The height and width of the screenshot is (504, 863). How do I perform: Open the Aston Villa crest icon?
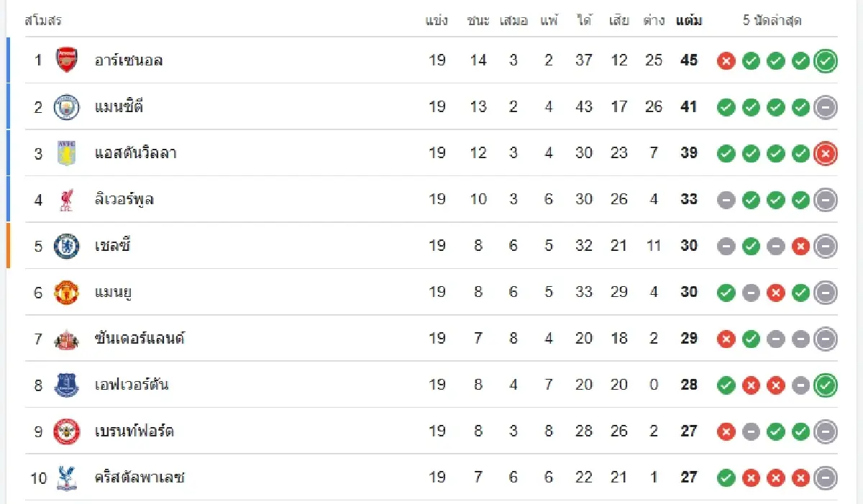point(67,153)
